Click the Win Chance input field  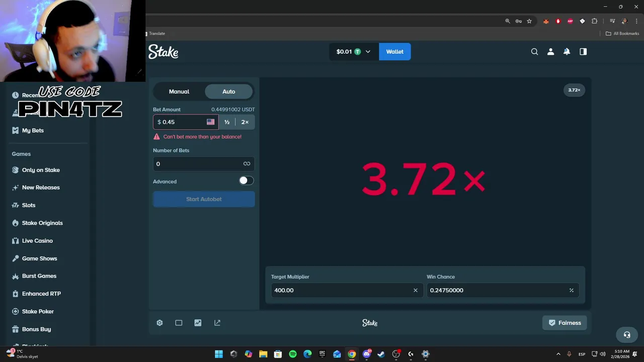[x=503, y=290]
